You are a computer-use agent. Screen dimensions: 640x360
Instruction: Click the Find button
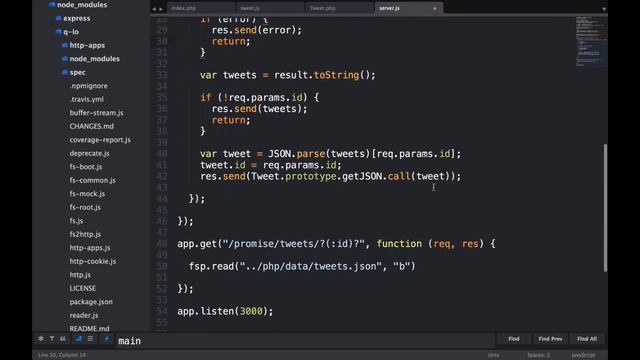514,339
